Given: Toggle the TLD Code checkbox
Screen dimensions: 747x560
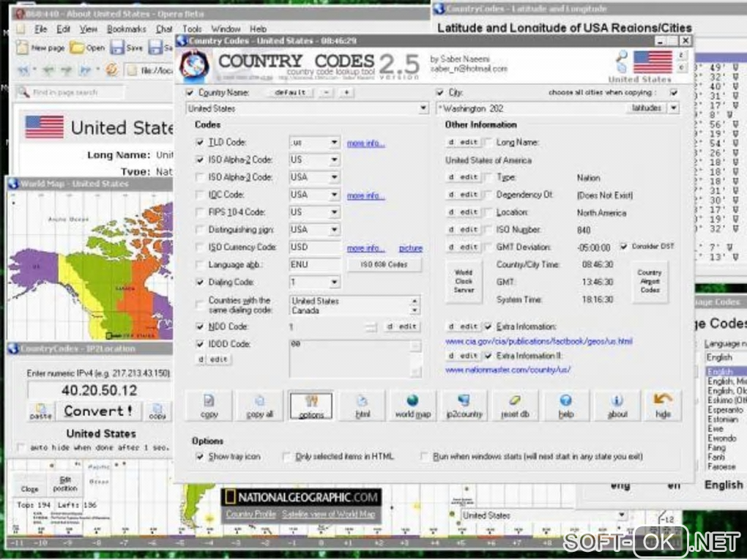Looking at the screenshot, I should click(x=200, y=143).
